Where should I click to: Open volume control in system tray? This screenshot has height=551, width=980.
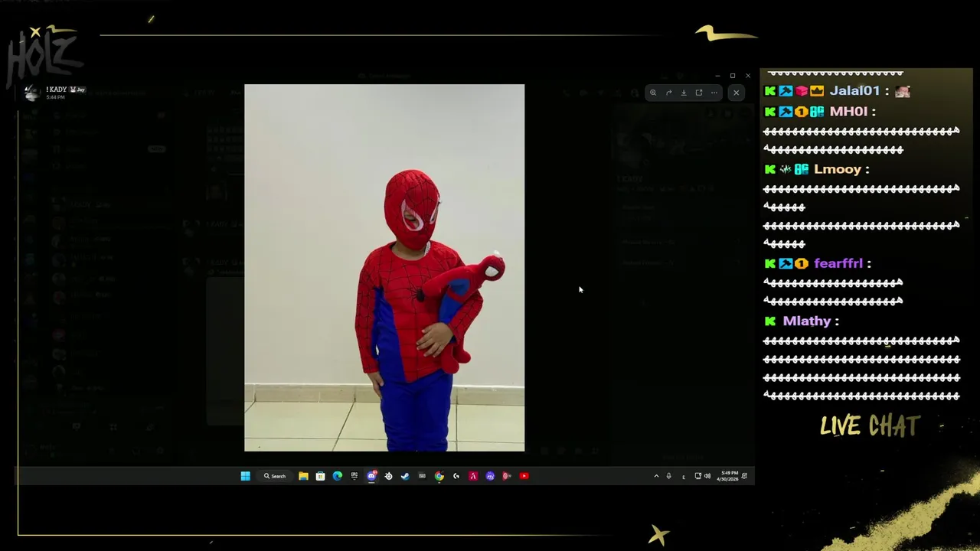tap(707, 476)
